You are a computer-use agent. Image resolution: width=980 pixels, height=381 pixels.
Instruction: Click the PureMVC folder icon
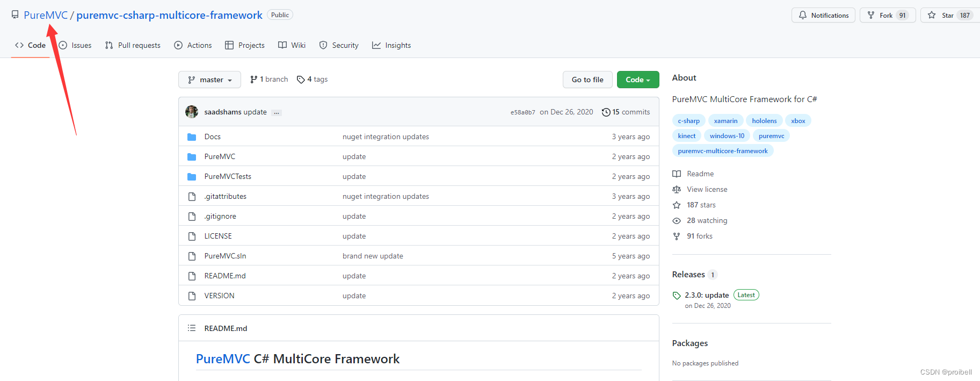point(192,156)
